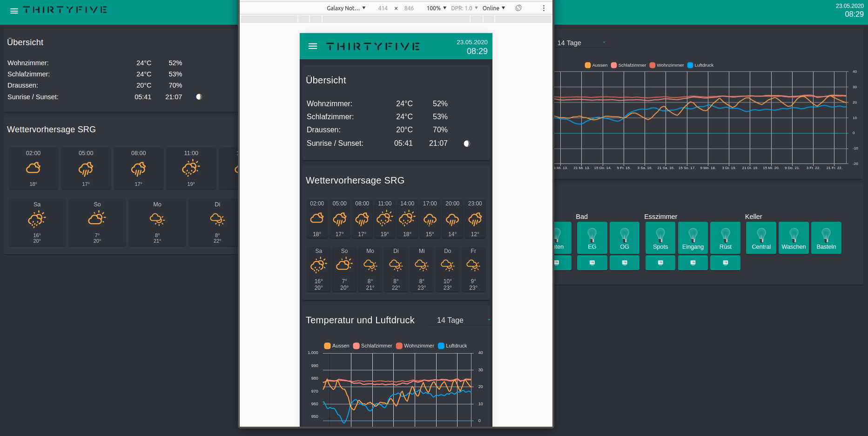Click the Do daily forecast card in mobile view

click(448, 269)
